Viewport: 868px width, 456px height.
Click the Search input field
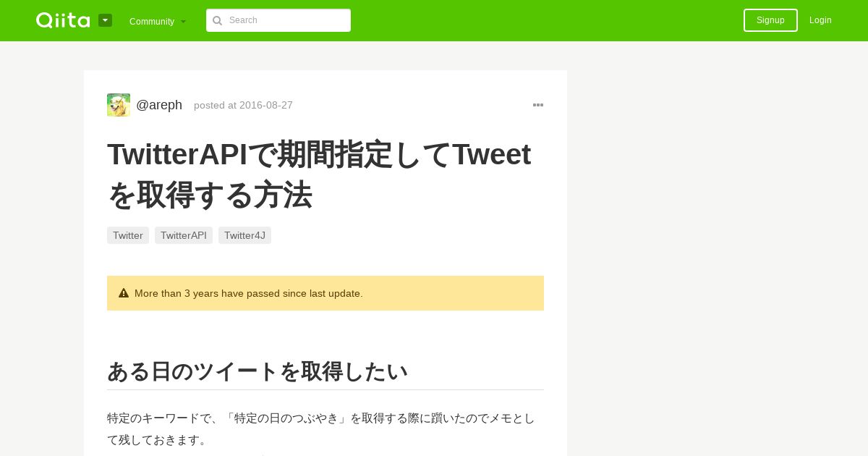(x=278, y=20)
